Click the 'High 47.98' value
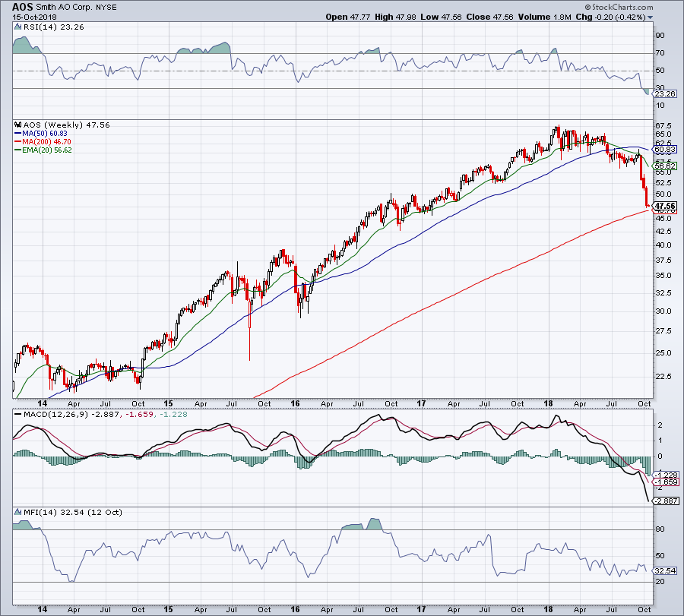The width and height of the screenshot is (684, 616). pos(395,17)
